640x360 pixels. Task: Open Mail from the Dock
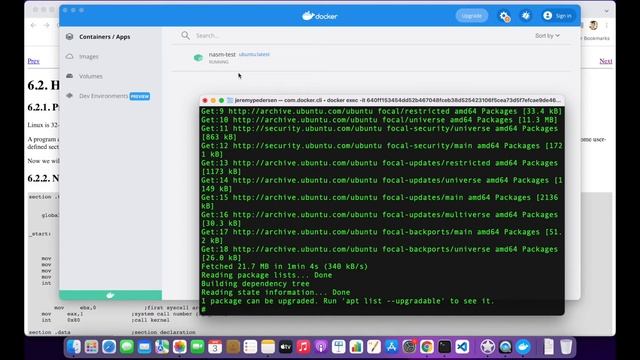pos(144,347)
